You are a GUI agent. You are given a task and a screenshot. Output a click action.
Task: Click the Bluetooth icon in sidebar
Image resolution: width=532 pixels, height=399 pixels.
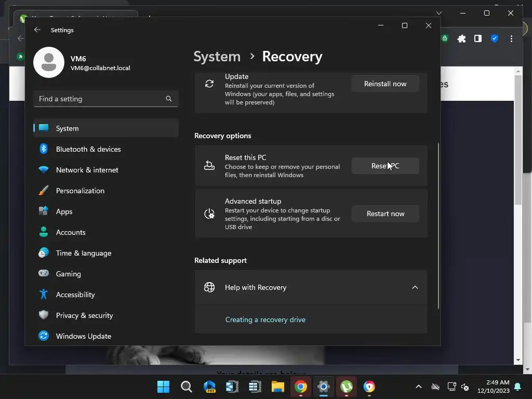44,149
